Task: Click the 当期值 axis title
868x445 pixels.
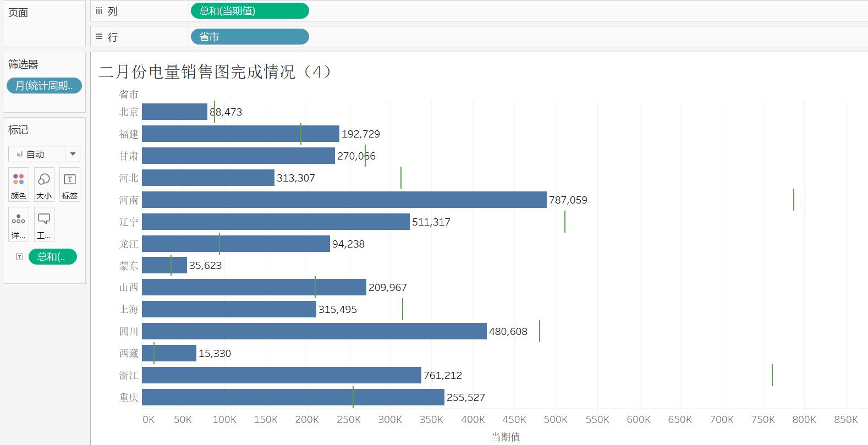Action: (506, 437)
